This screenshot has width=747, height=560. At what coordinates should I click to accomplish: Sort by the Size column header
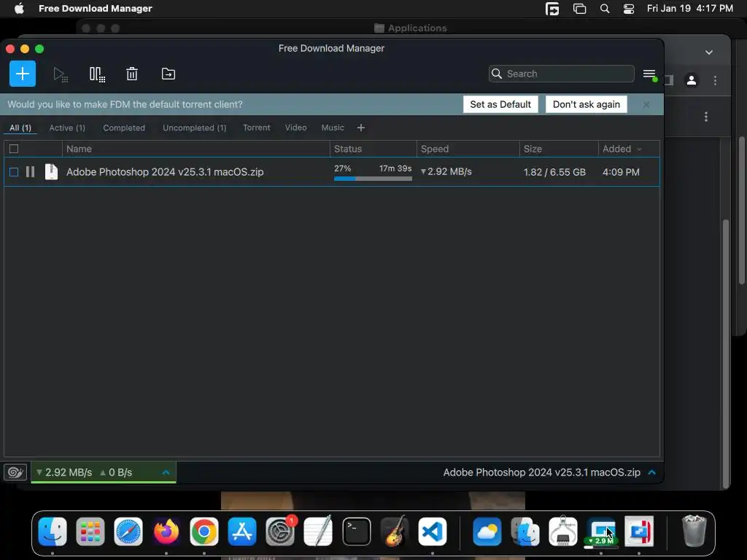click(559, 149)
